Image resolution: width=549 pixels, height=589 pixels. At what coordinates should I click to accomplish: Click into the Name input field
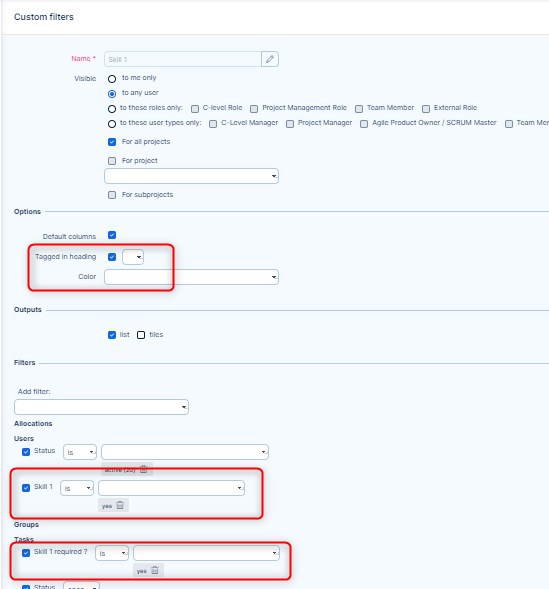pos(183,59)
